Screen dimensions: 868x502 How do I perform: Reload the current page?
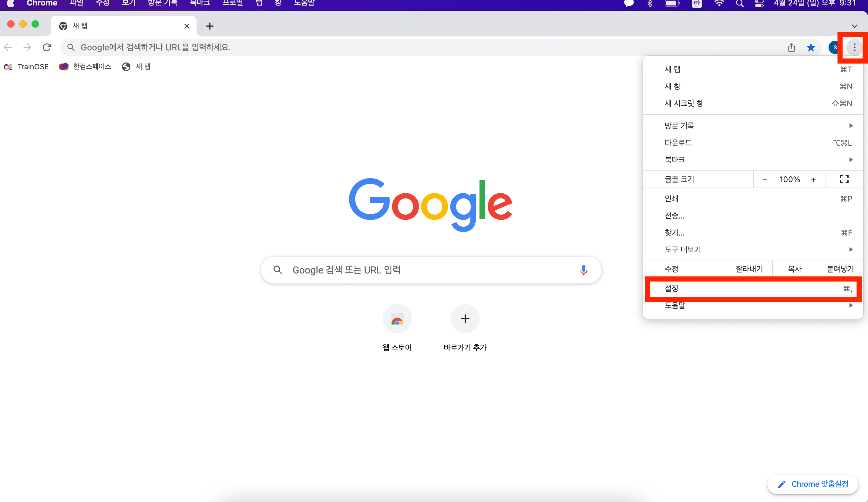47,47
